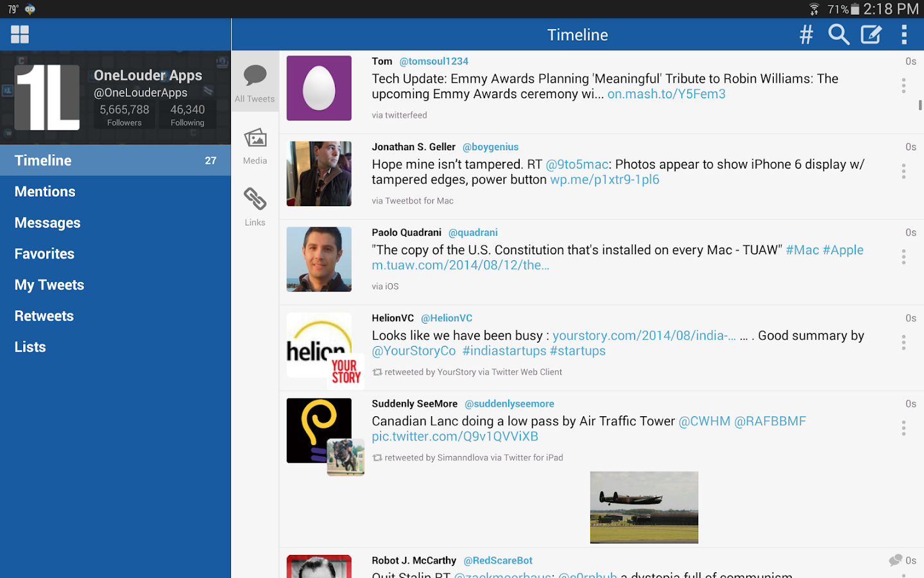Viewport: 924px width, 578px height.
Task: Tap the hashtag trends icon
Action: pos(806,35)
